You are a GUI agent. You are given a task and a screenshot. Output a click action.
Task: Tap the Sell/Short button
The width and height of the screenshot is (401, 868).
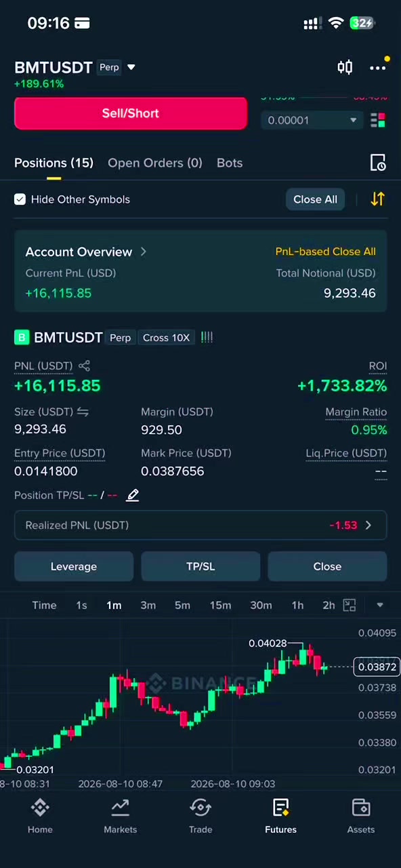[x=131, y=113]
